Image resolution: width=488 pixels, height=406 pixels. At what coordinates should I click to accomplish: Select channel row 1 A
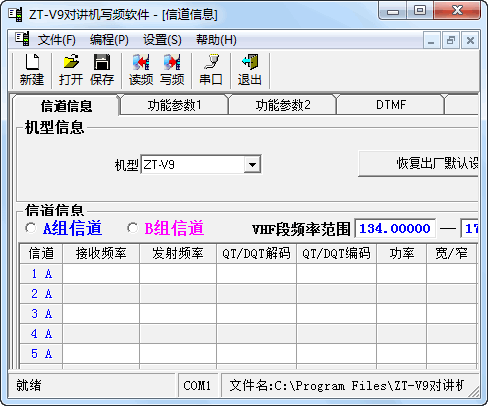[x=41, y=274]
